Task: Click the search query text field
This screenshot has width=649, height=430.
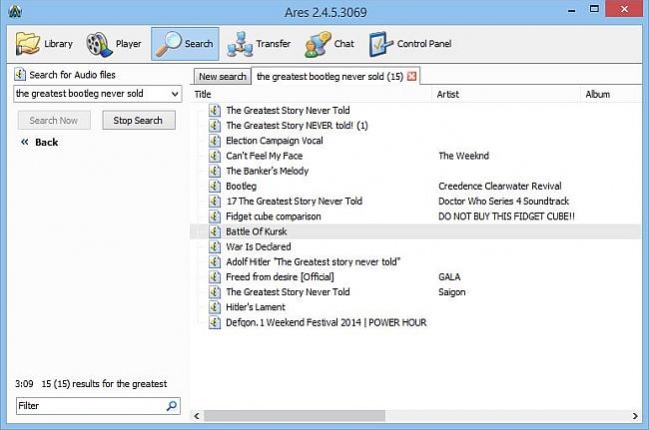Action: 92,94
